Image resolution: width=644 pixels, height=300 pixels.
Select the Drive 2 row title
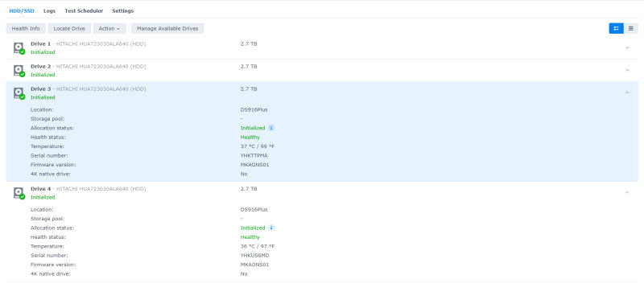(x=89, y=66)
